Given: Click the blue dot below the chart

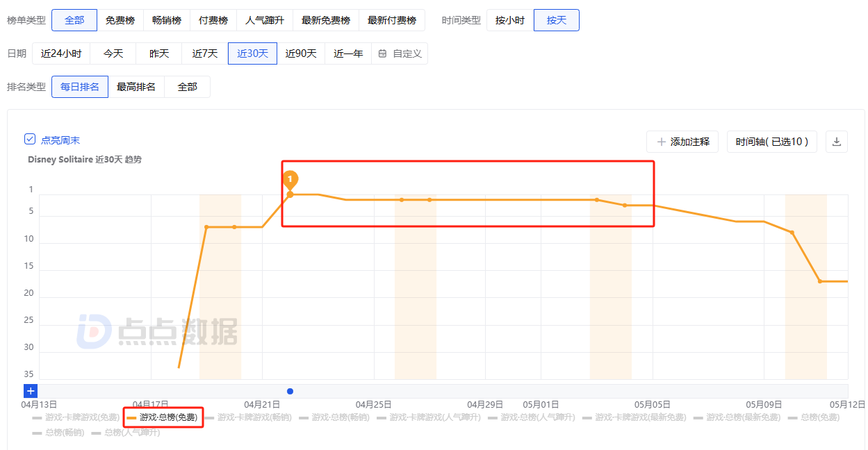Looking at the screenshot, I should pos(290,391).
